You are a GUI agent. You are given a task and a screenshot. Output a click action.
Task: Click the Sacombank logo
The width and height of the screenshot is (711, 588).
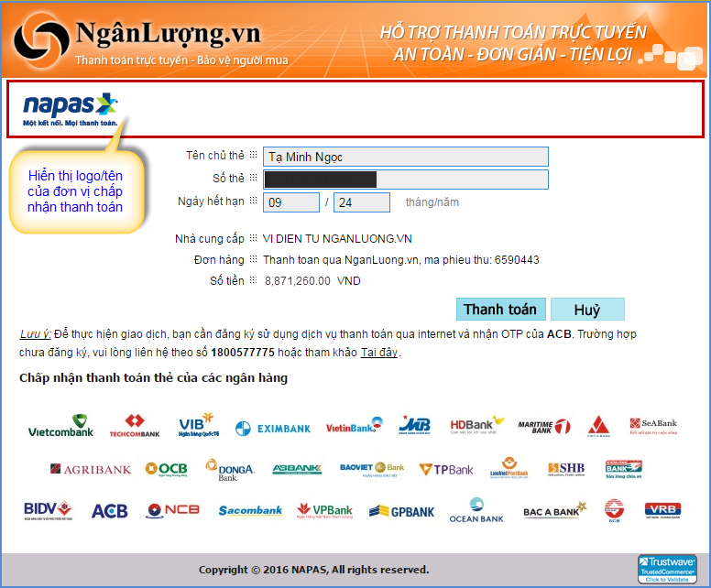250,510
